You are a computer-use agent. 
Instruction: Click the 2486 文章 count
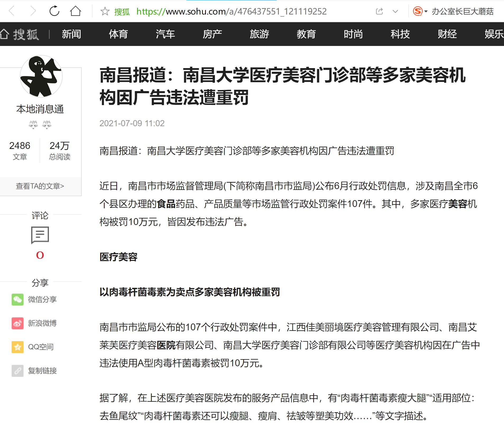point(20,151)
